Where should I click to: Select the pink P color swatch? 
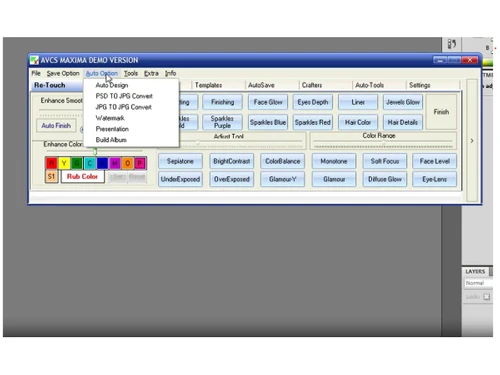point(140,163)
